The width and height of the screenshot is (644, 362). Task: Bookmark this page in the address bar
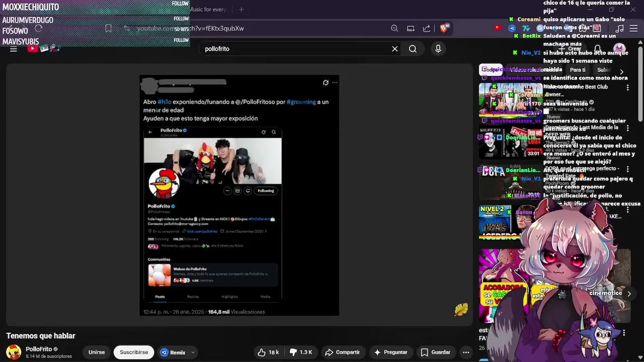coord(108,28)
